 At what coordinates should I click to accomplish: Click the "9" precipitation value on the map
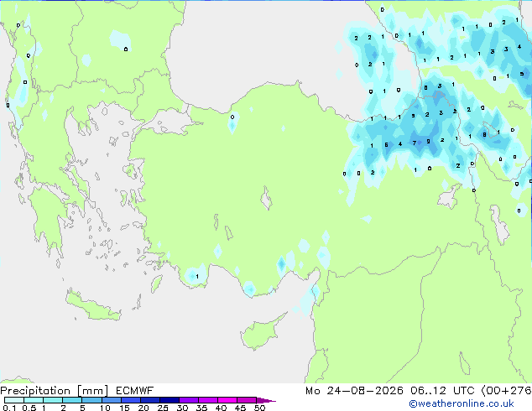428,142
